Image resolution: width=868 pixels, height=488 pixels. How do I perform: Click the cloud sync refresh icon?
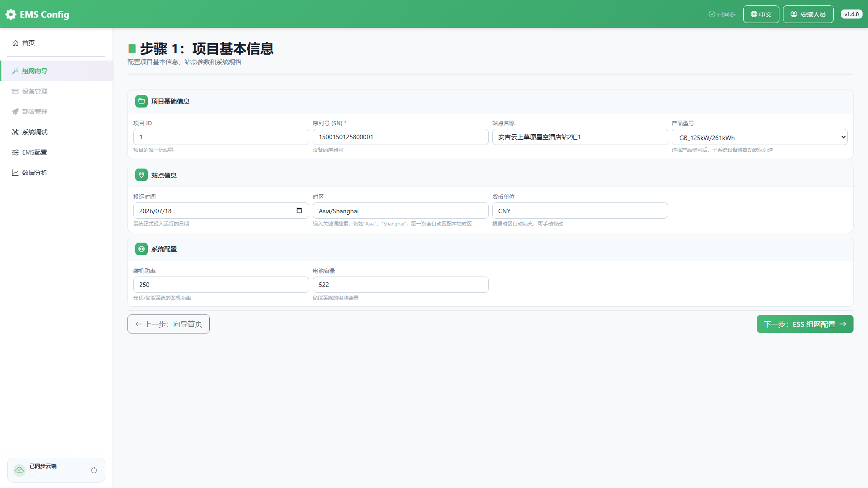94,470
